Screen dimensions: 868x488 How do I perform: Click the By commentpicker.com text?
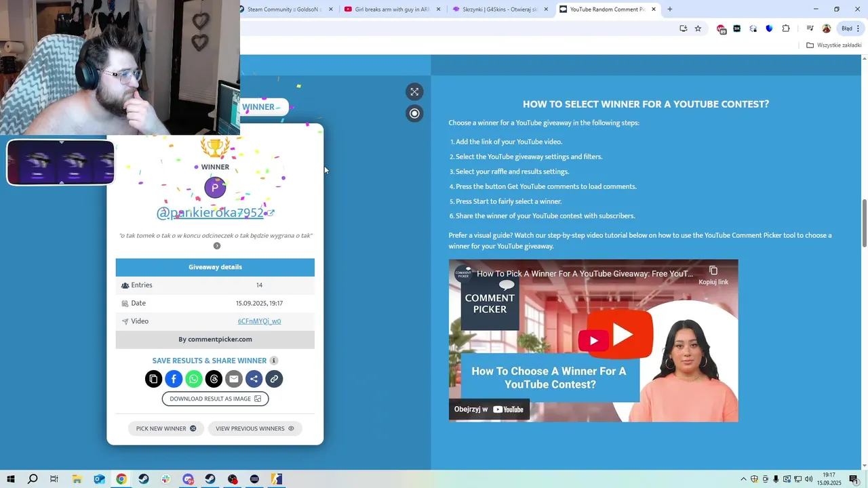click(x=215, y=340)
